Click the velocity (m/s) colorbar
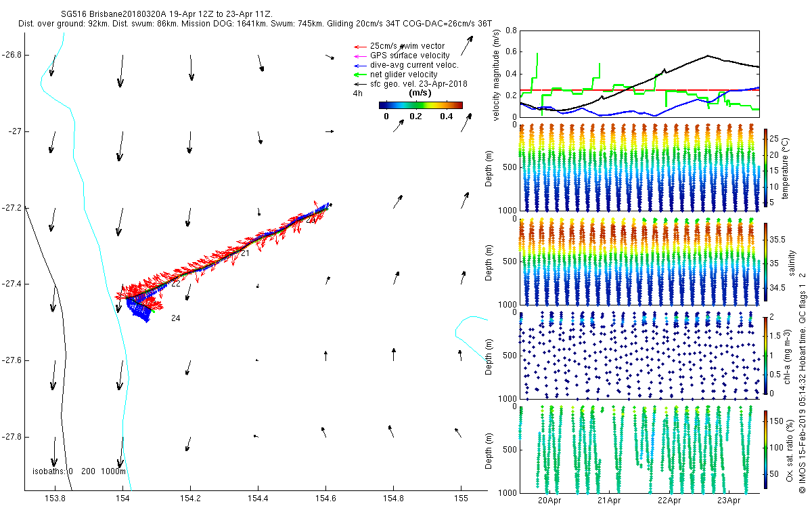812x508 pixels. click(420, 105)
